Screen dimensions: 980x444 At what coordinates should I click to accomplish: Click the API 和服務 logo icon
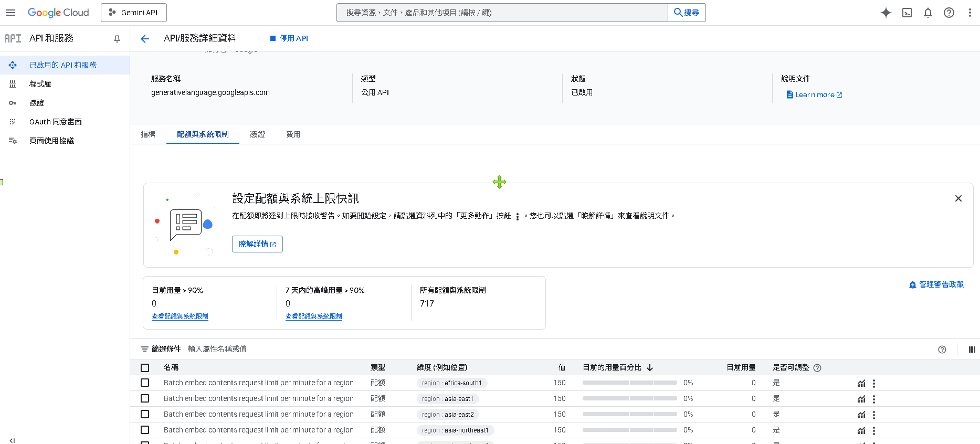click(13, 38)
